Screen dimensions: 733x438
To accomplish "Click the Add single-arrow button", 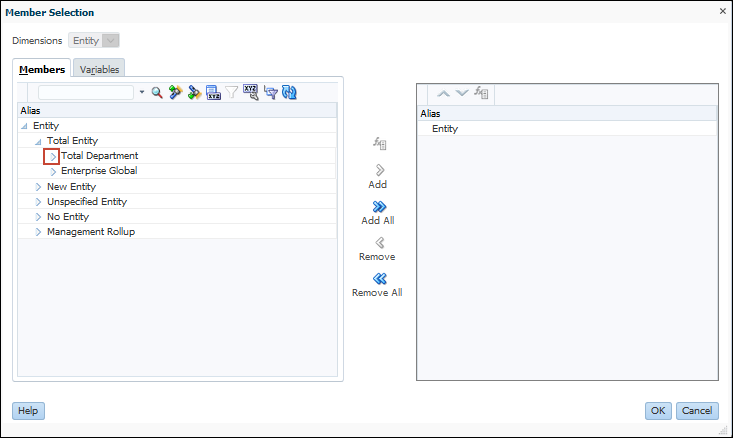I will 379,176.
